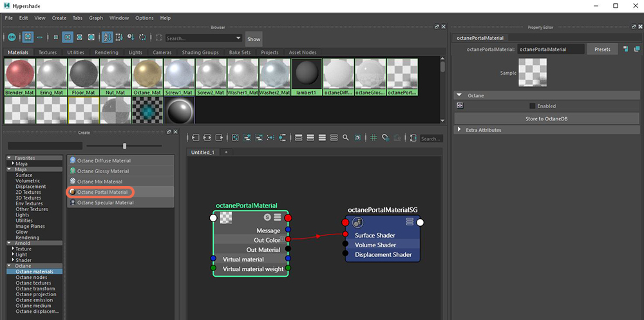Open the Graph menu

(x=96, y=18)
